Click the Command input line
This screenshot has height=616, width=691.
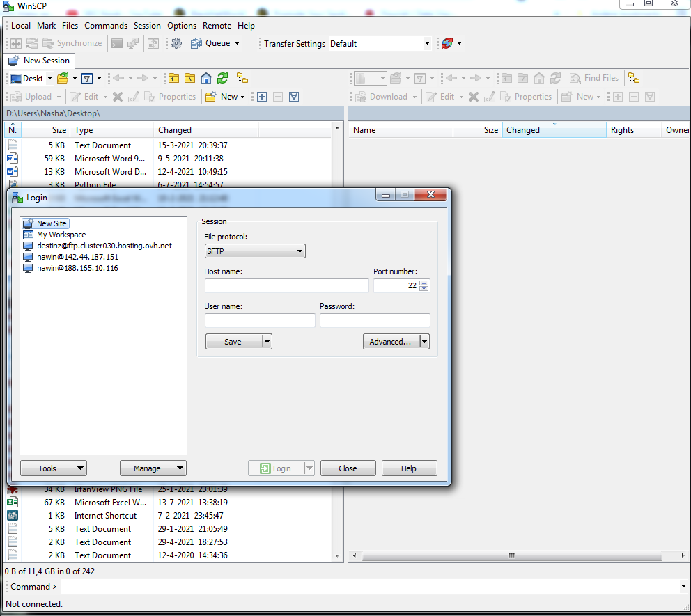370,586
